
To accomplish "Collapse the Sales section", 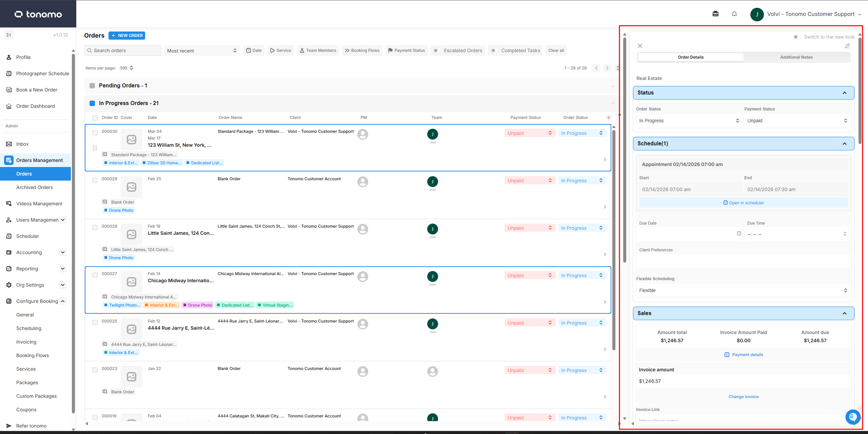I will tap(844, 313).
